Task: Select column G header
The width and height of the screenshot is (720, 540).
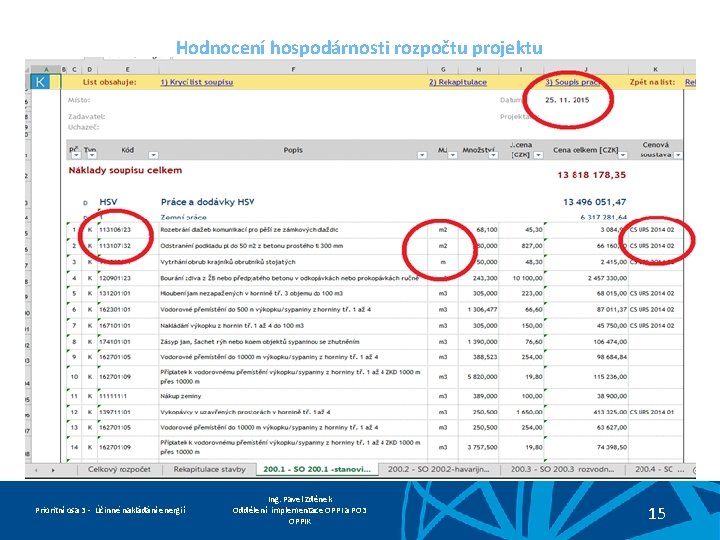Action: (x=443, y=69)
